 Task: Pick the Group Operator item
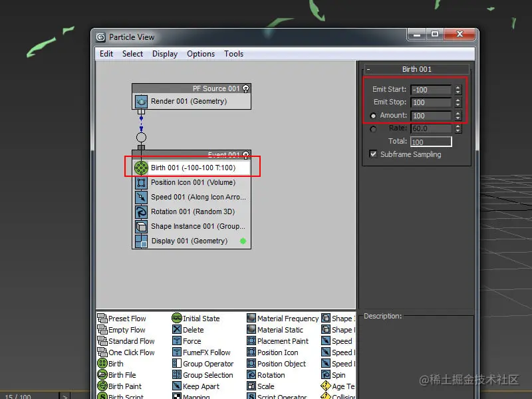tap(203, 364)
